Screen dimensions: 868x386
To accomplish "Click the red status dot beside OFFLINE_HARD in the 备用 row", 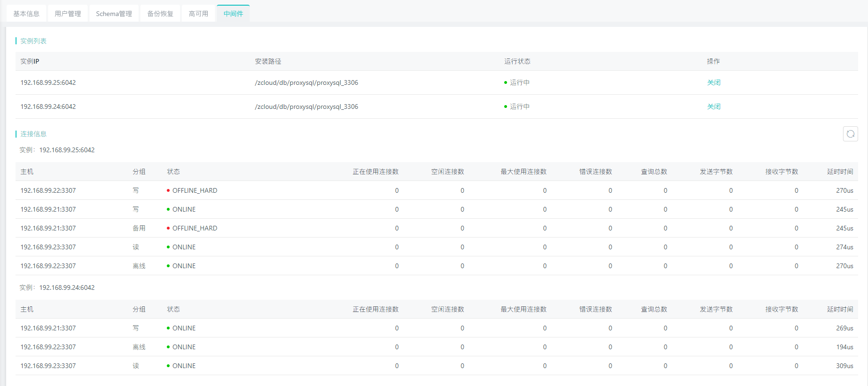I will click(x=168, y=228).
